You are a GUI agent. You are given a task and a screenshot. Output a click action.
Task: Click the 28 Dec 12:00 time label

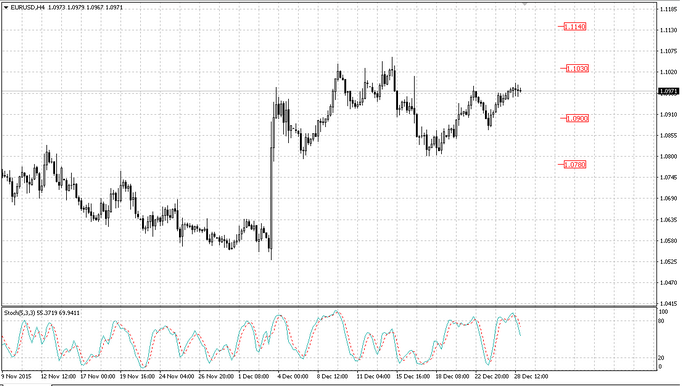tap(531, 376)
